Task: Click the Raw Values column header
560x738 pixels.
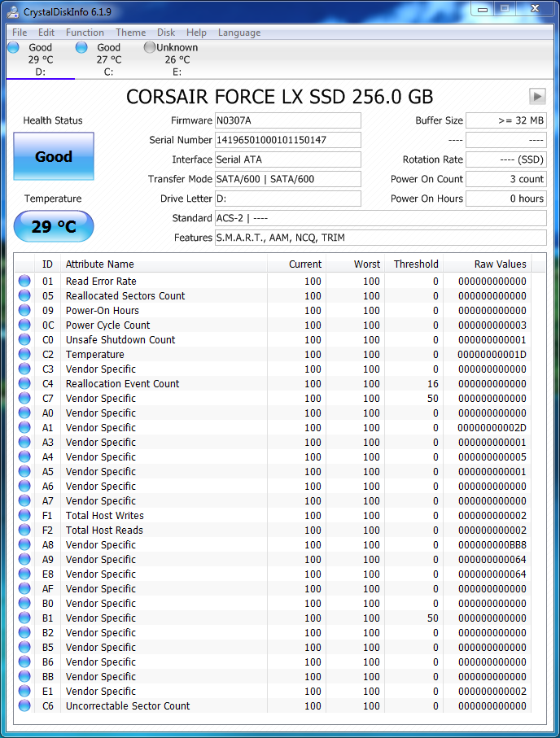Action: click(x=500, y=264)
